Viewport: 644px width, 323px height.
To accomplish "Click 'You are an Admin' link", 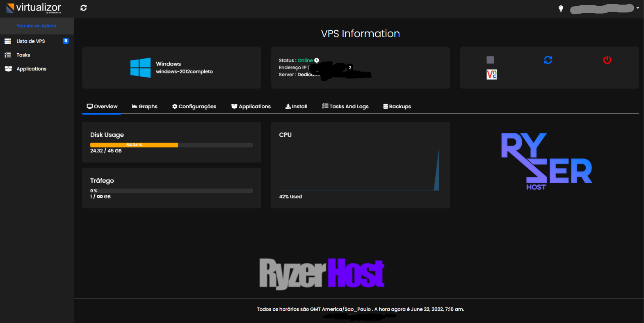I will [x=37, y=26].
